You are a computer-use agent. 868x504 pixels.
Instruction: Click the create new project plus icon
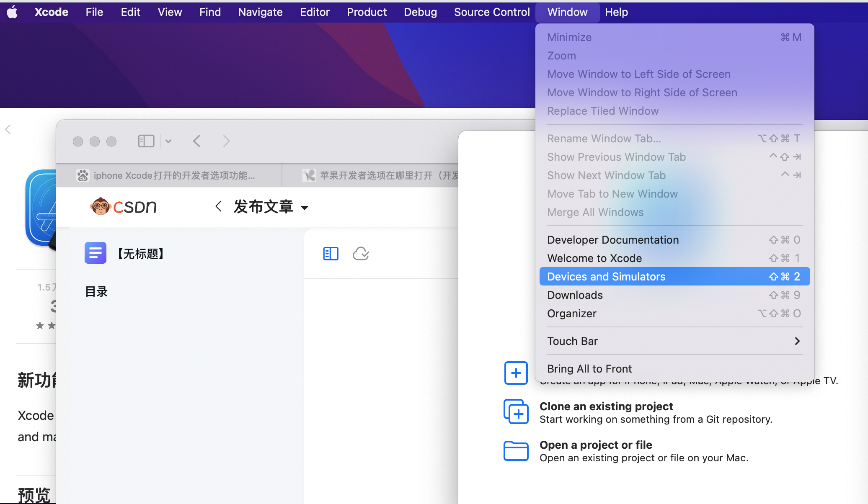pyautogui.click(x=516, y=373)
